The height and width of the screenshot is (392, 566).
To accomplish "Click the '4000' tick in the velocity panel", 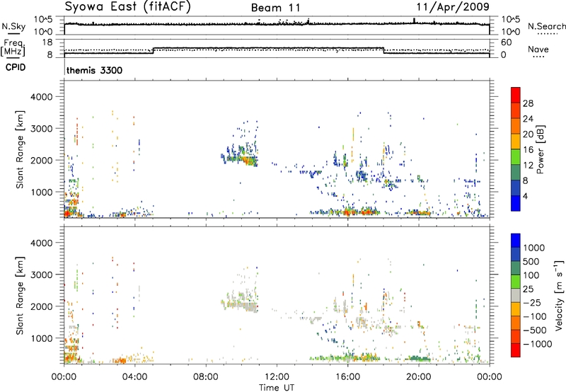I will click(42, 243).
